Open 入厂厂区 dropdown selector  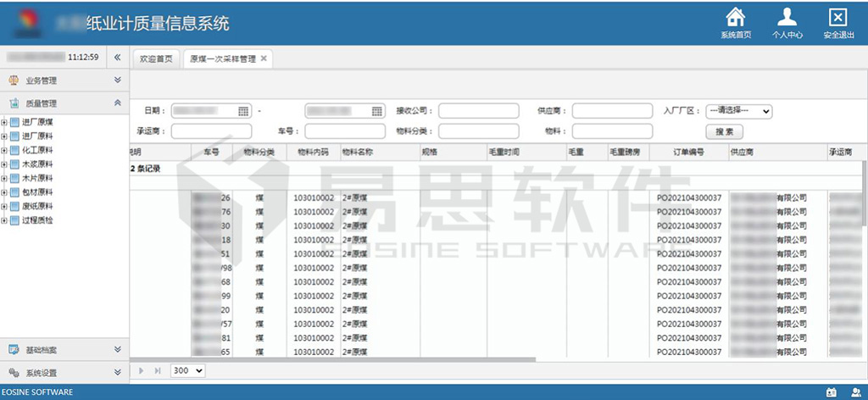click(737, 111)
